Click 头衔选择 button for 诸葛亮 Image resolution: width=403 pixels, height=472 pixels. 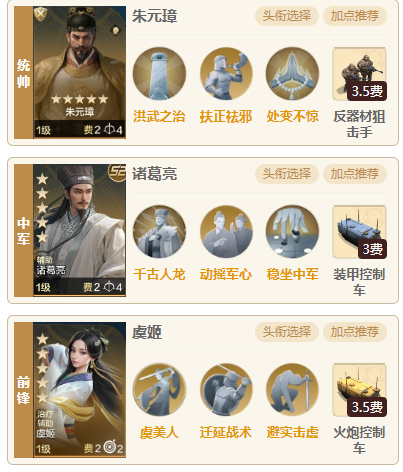click(287, 174)
